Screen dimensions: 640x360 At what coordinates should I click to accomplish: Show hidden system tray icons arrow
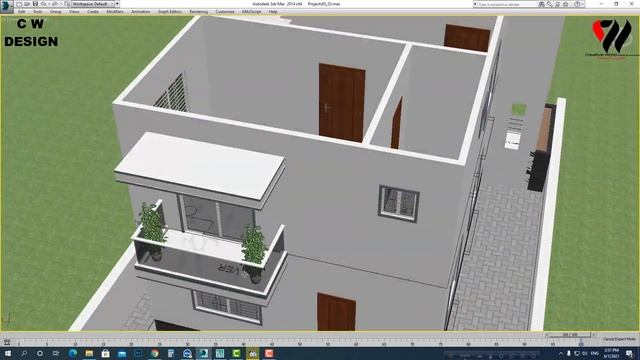(x=561, y=353)
